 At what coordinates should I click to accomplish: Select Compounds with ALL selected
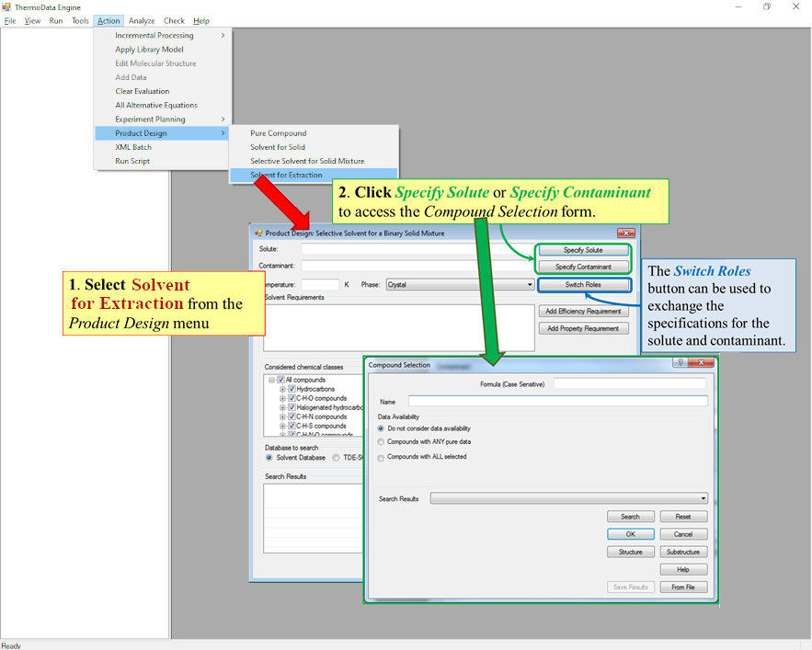(x=381, y=458)
